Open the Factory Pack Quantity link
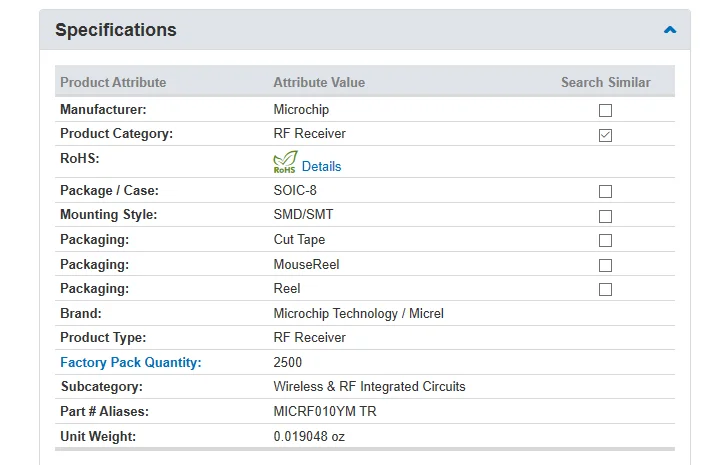 [131, 362]
